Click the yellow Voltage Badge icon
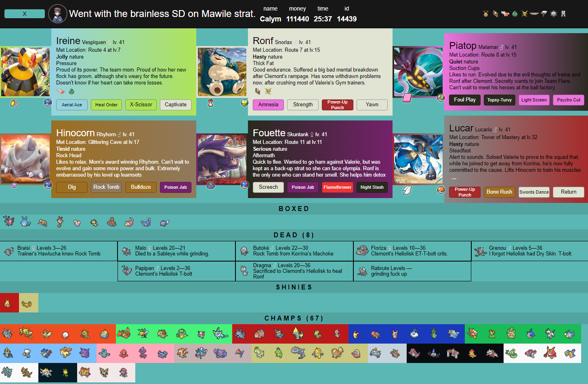The height and width of the screenshot is (384, 588). (x=525, y=14)
